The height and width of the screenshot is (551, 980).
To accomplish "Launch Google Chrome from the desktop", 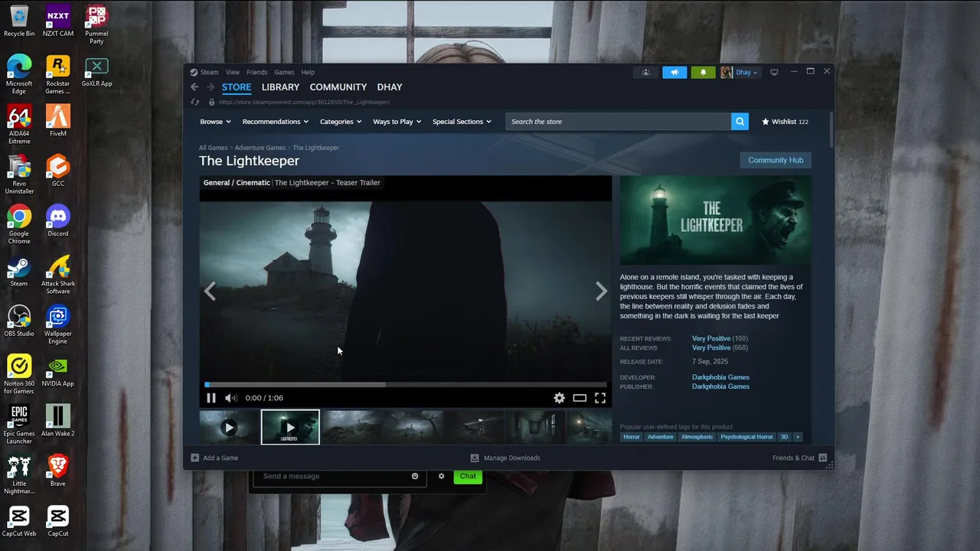I will (19, 224).
